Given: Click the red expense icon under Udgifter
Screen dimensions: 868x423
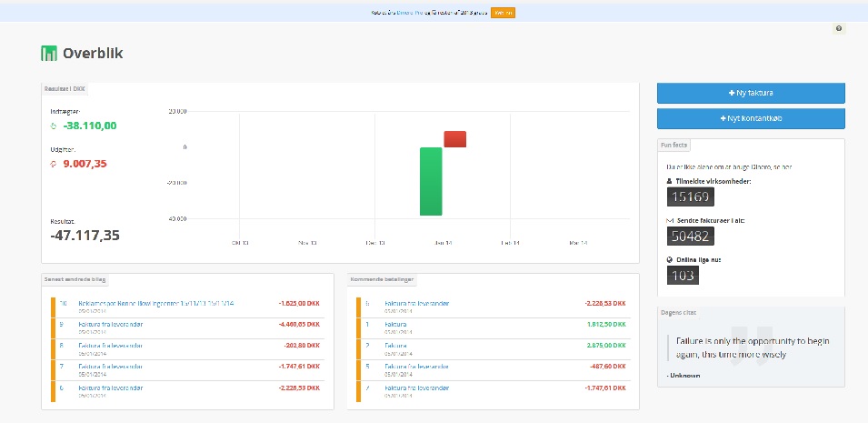Looking at the screenshot, I should pos(54,164).
